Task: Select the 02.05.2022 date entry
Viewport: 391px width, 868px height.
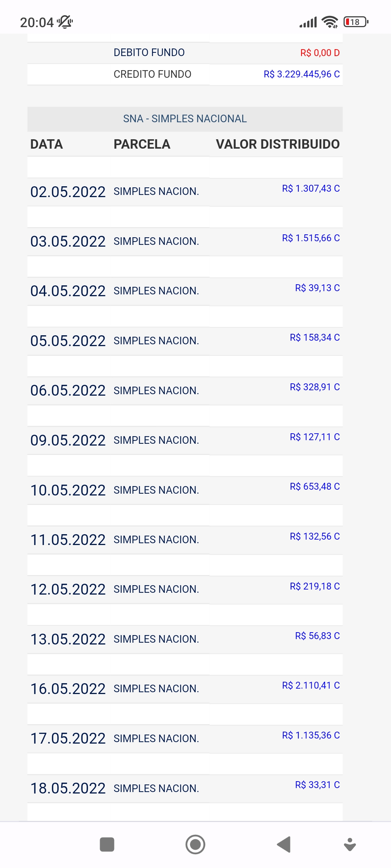Action: click(68, 192)
